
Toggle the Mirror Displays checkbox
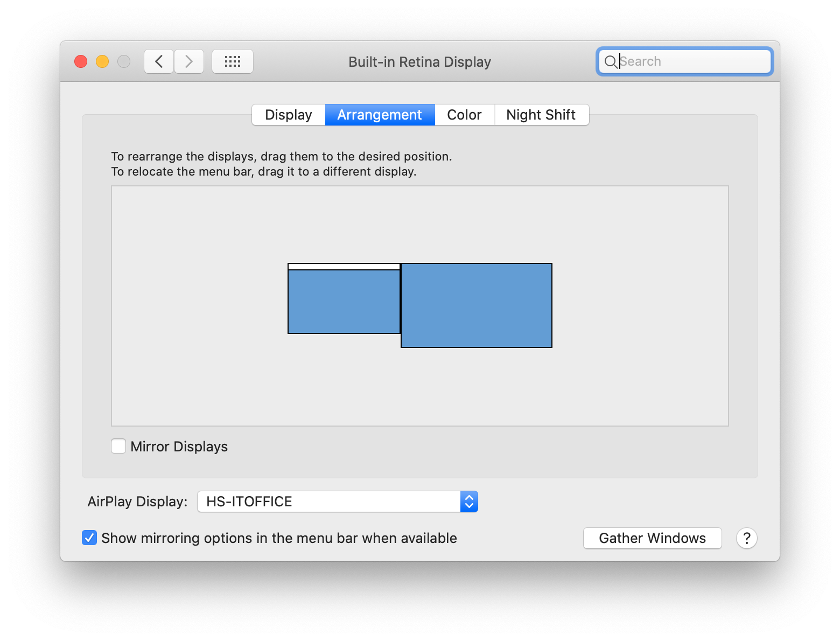pos(118,446)
